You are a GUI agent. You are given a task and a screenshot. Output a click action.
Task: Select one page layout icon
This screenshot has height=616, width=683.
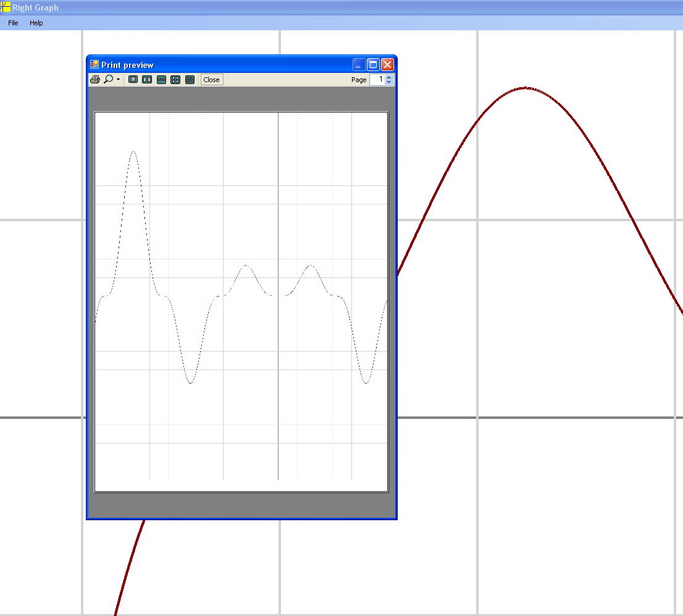pos(133,79)
